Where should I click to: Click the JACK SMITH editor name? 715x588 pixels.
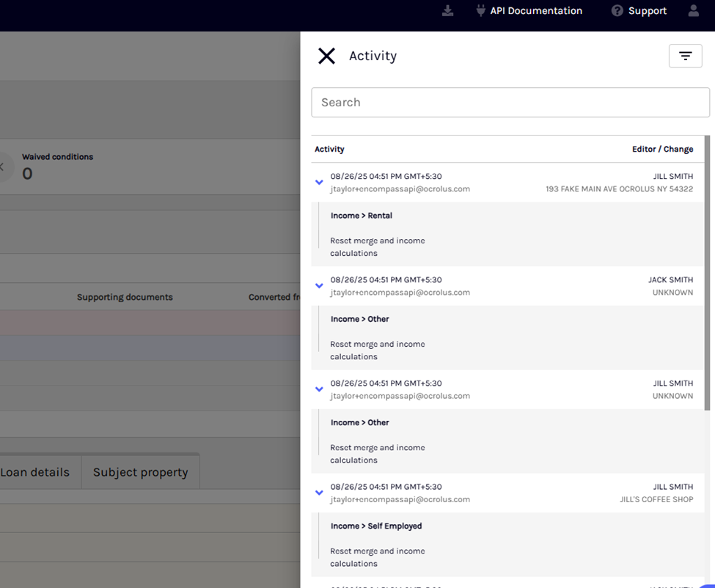pyautogui.click(x=670, y=280)
